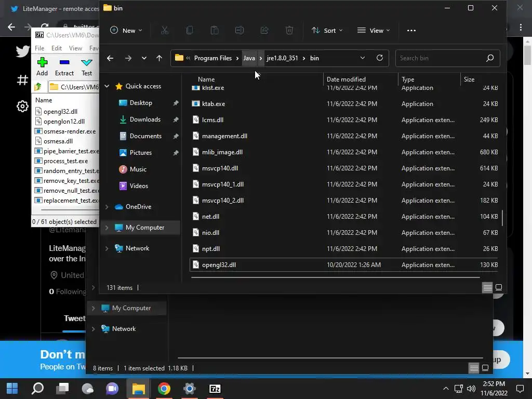
Task: Click 7-Zip up folder icon
Action: point(38,87)
